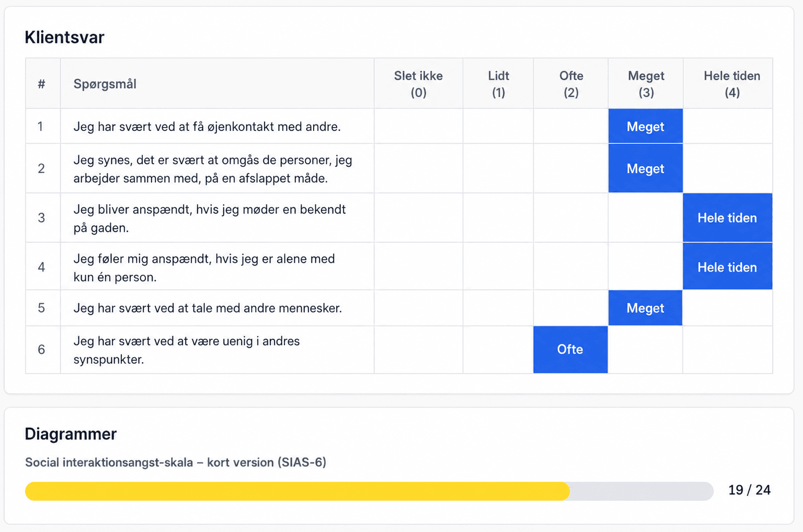Click the 19 / 24 score label
The width and height of the screenshot is (803, 532).
[x=749, y=490]
